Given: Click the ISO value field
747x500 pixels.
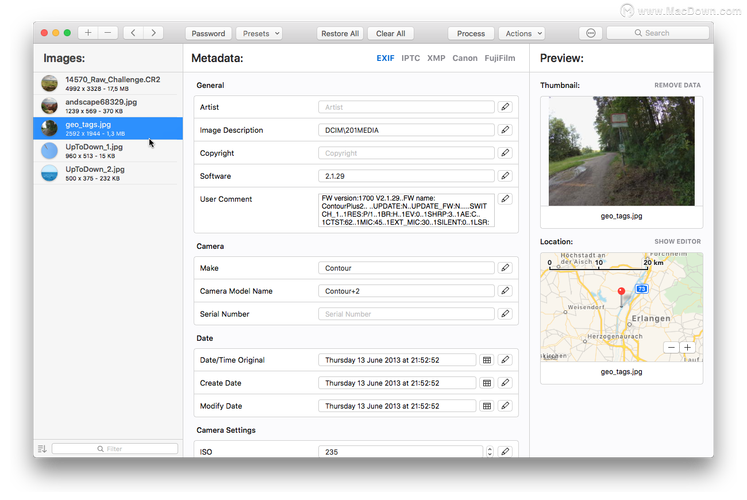Looking at the screenshot, I should [x=401, y=451].
